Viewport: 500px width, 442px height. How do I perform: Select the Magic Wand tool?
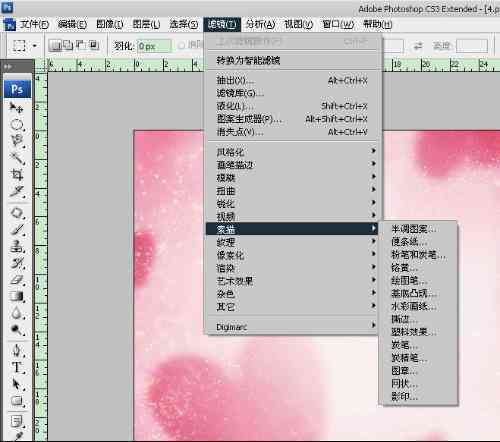pos(17,158)
